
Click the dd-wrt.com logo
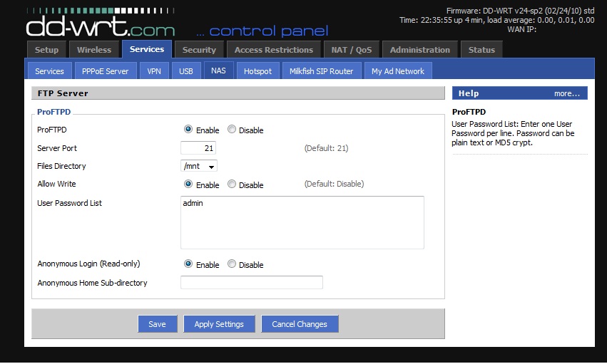pyautogui.click(x=101, y=24)
